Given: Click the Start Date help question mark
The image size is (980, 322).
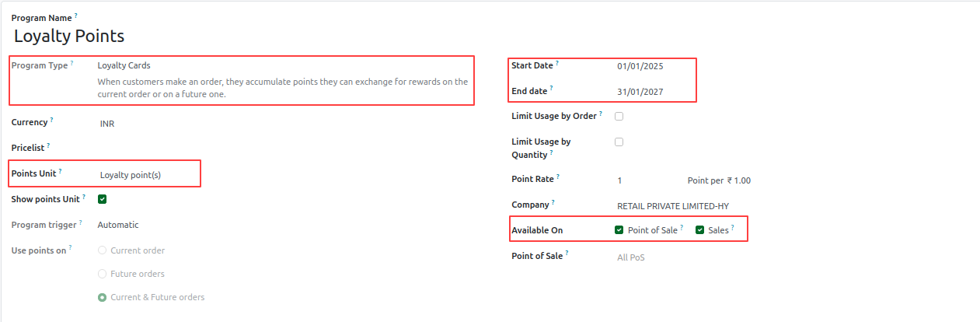Looking at the screenshot, I should (x=557, y=63).
